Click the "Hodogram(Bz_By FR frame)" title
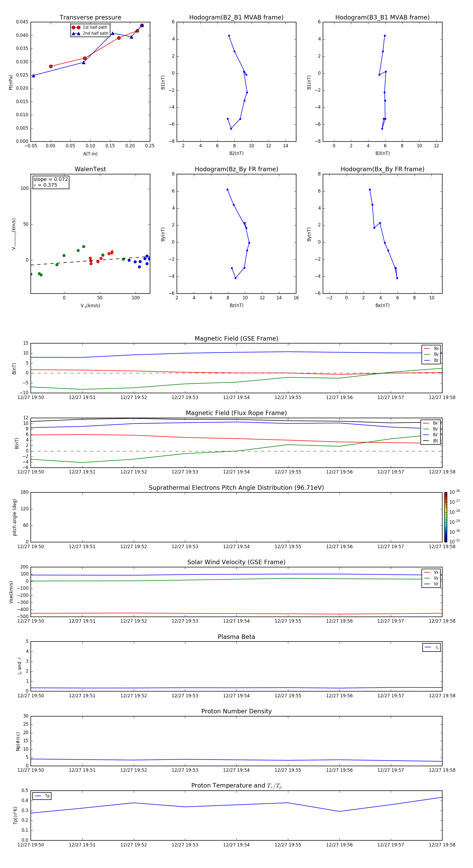Screen dimensions: 473x868 point(236,169)
